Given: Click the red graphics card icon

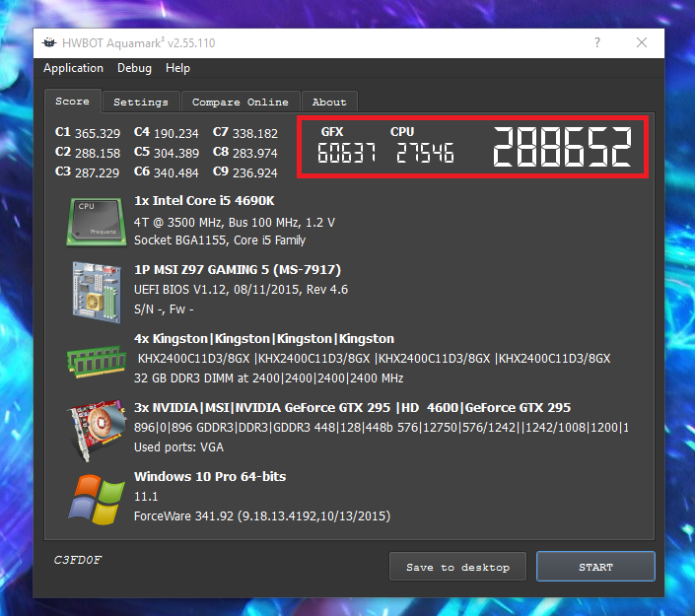Looking at the screenshot, I should coord(97,431).
